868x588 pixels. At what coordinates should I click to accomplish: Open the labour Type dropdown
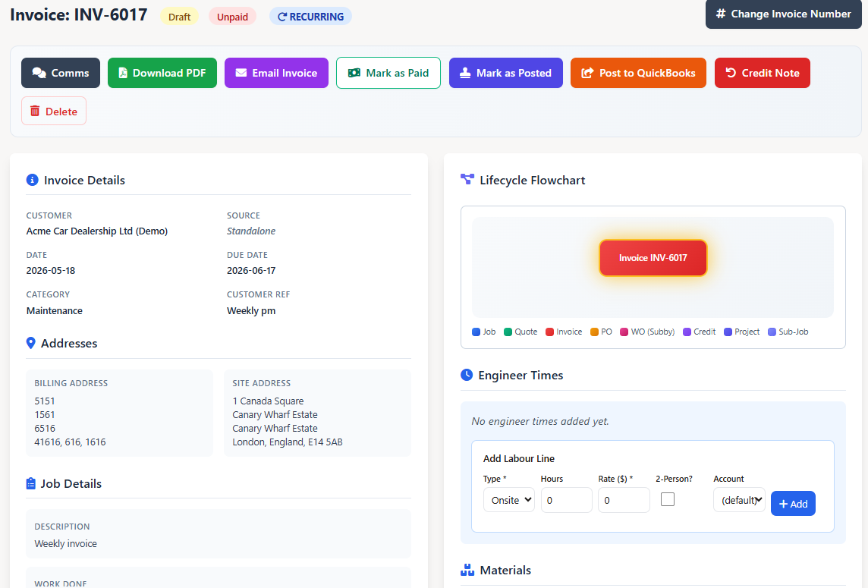508,500
